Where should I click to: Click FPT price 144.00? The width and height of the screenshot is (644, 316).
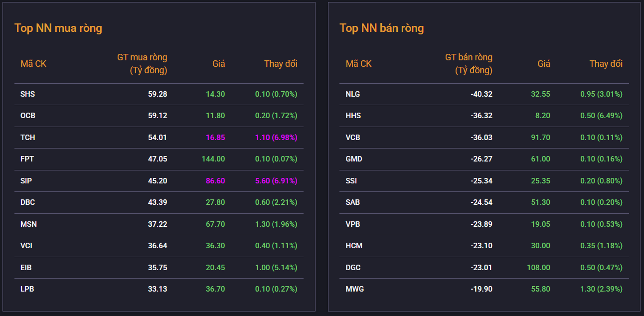(213, 159)
